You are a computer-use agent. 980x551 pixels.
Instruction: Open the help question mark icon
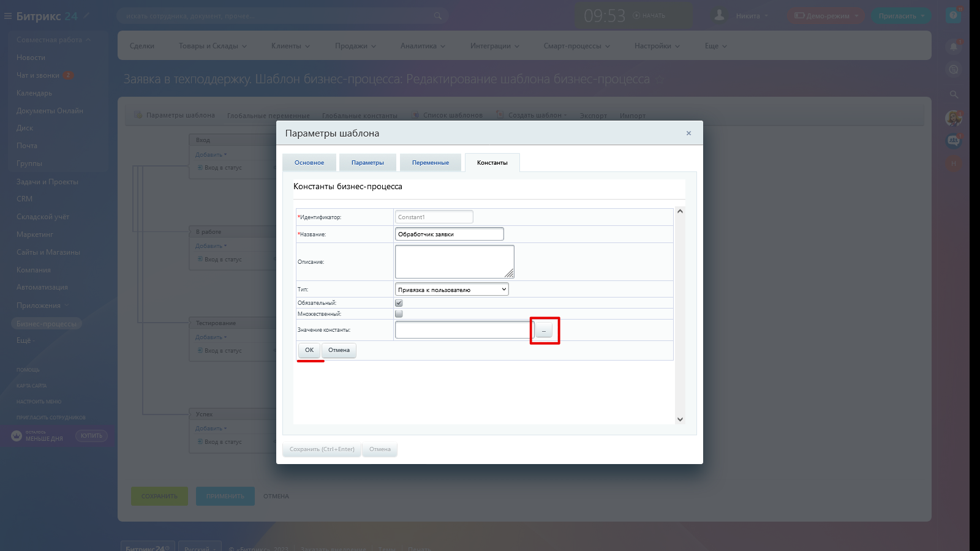(x=953, y=15)
